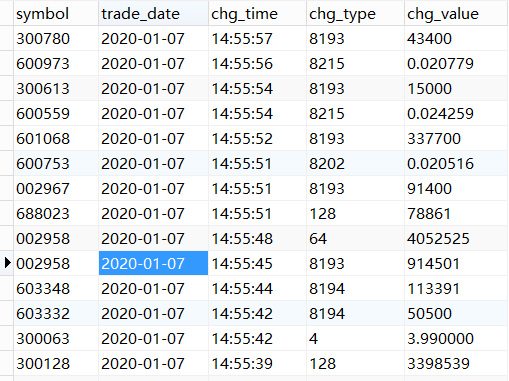Select chg_type cell 64
Viewport: 509px width, 381px height.
pos(355,238)
